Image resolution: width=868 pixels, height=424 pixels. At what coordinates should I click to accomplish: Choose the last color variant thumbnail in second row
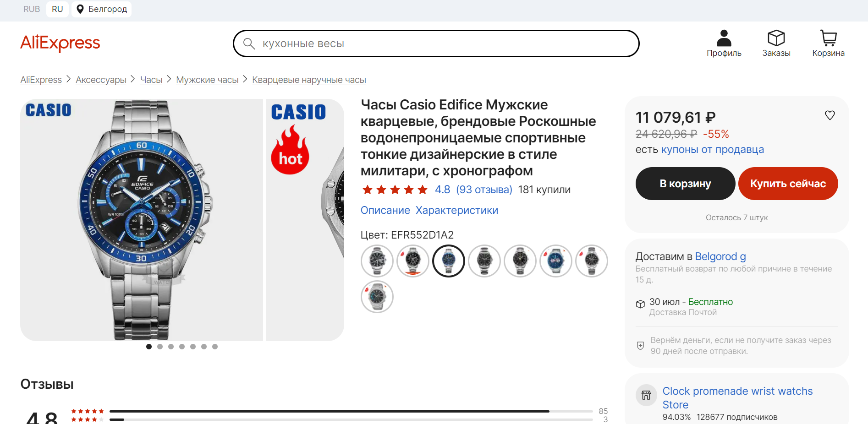pyautogui.click(x=377, y=297)
